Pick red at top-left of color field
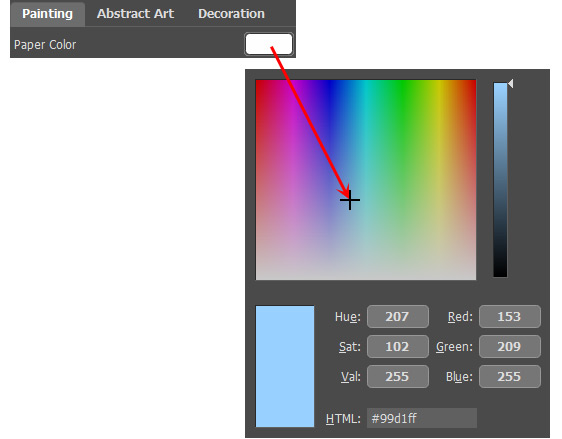 (x=261, y=85)
